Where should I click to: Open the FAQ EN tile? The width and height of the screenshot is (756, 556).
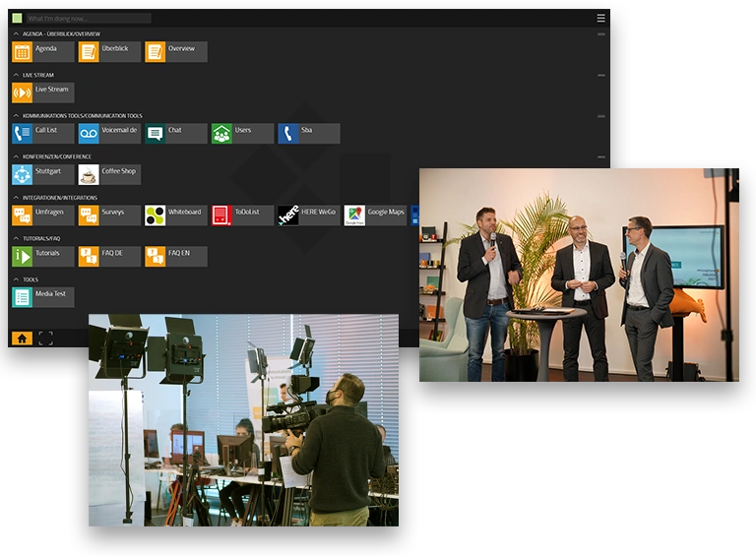tap(176, 256)
